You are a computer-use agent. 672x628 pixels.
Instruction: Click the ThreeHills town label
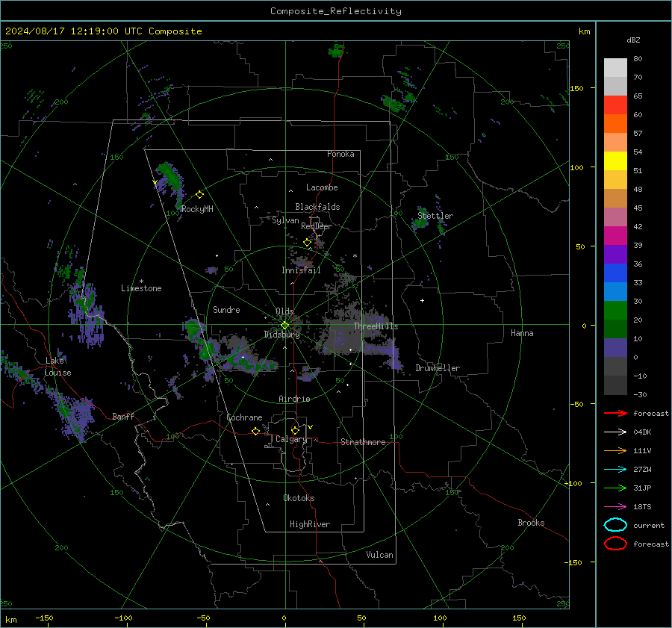point(376,326)
